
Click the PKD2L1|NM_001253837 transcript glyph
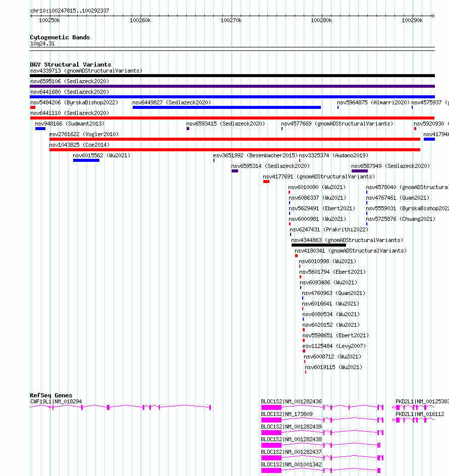point(413,407)
